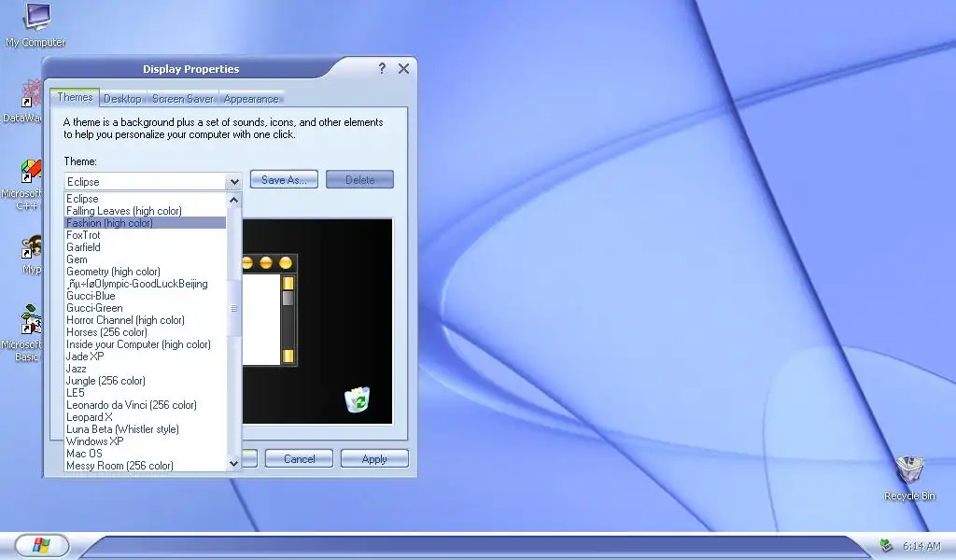Select Geometry (high color) theme

145,272
